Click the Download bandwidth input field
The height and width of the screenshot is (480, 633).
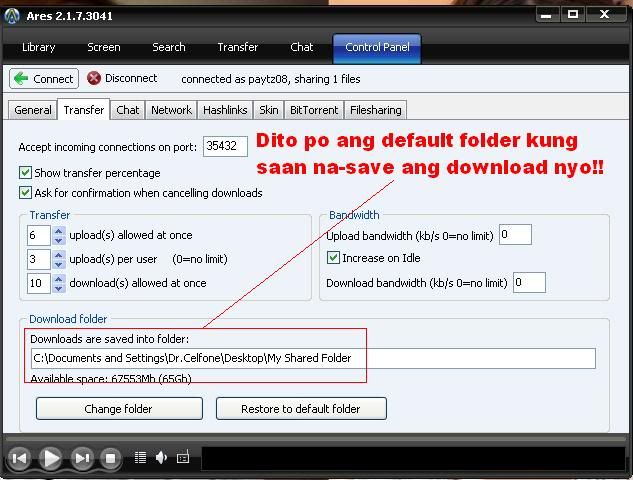529,282
